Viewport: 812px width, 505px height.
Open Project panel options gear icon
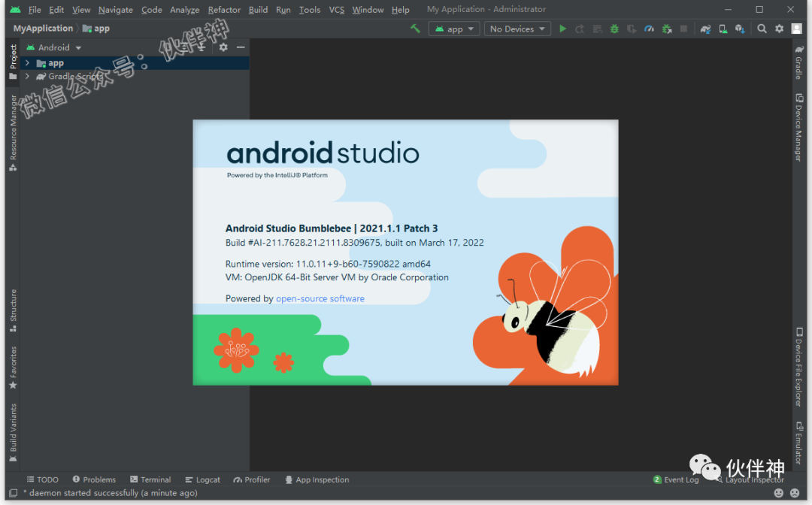(223, 47)
